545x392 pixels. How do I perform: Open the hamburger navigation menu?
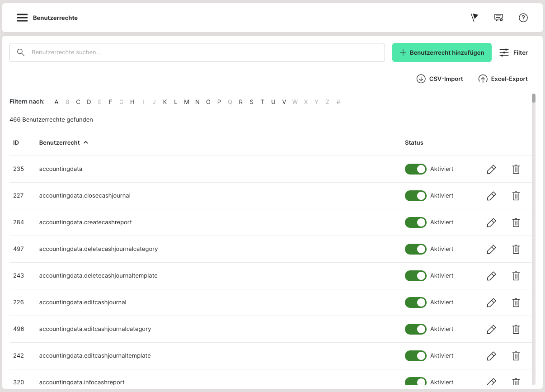pyautogui.click(x=22, y=18)
